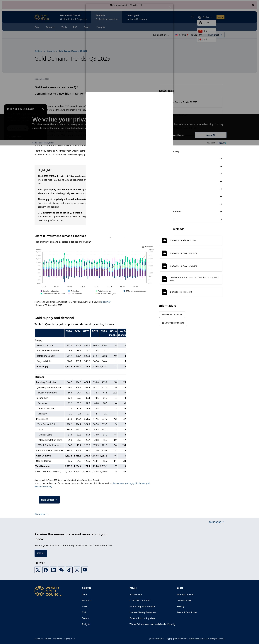Screen dimensions: 259x644
Task: Open the Insights menu in top navigation
Action: point(101,27)
